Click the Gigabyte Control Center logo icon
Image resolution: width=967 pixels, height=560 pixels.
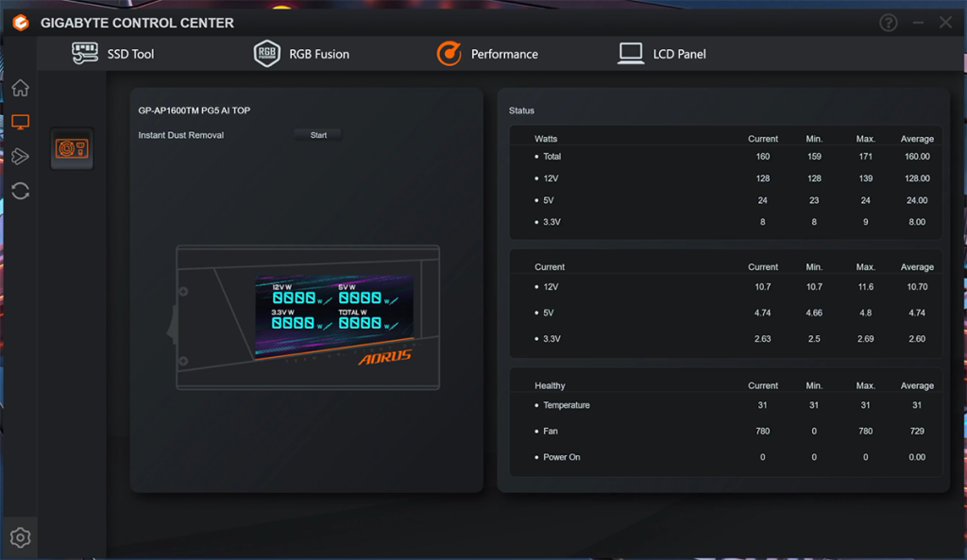21,23
